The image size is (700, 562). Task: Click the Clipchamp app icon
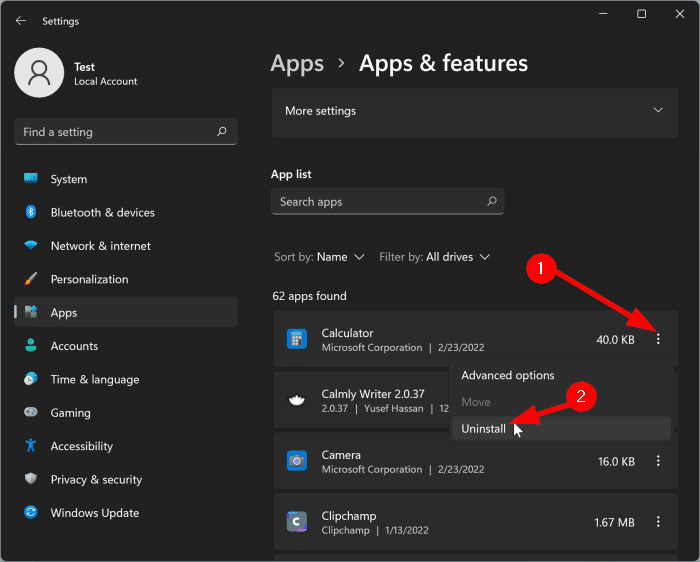[296, 522]
